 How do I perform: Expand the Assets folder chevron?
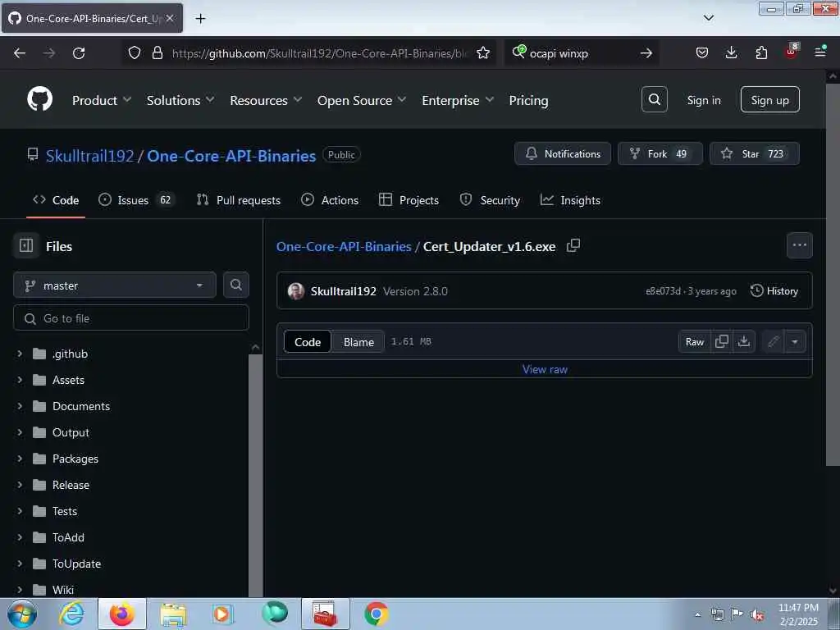point(20,380)
